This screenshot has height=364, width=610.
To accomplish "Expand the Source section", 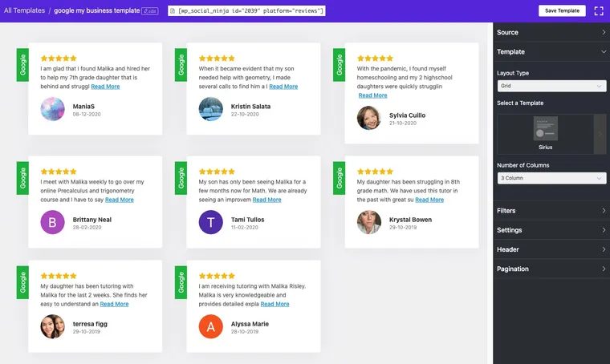I will (x=551, y=32).
